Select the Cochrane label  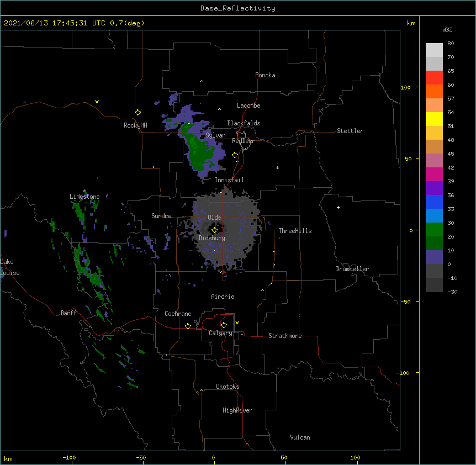point(178,314)
